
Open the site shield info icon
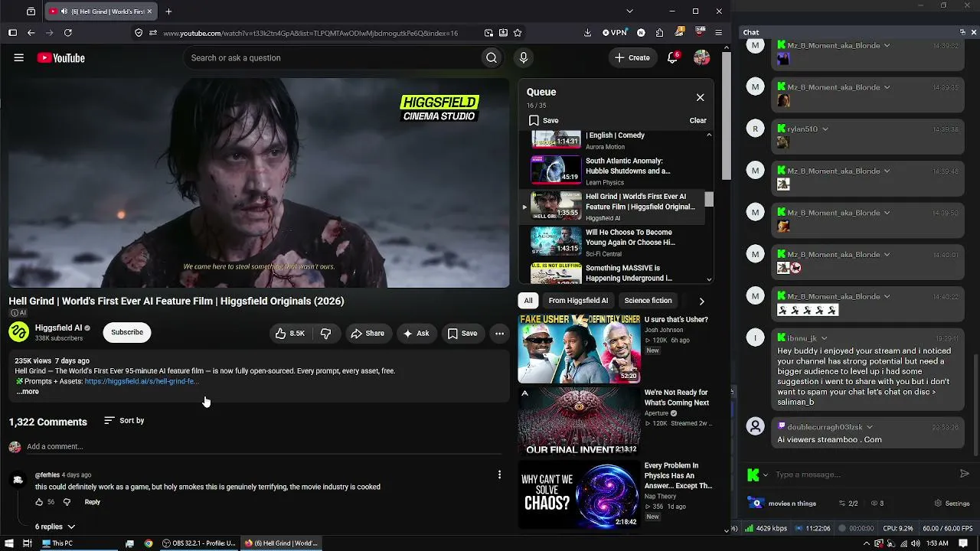click(139, 33)
